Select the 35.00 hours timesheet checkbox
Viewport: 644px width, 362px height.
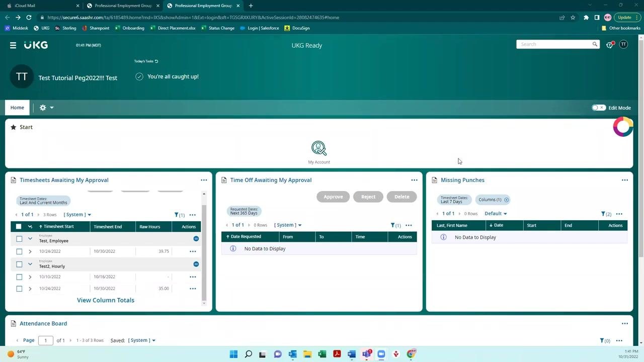tap(19, 289)
